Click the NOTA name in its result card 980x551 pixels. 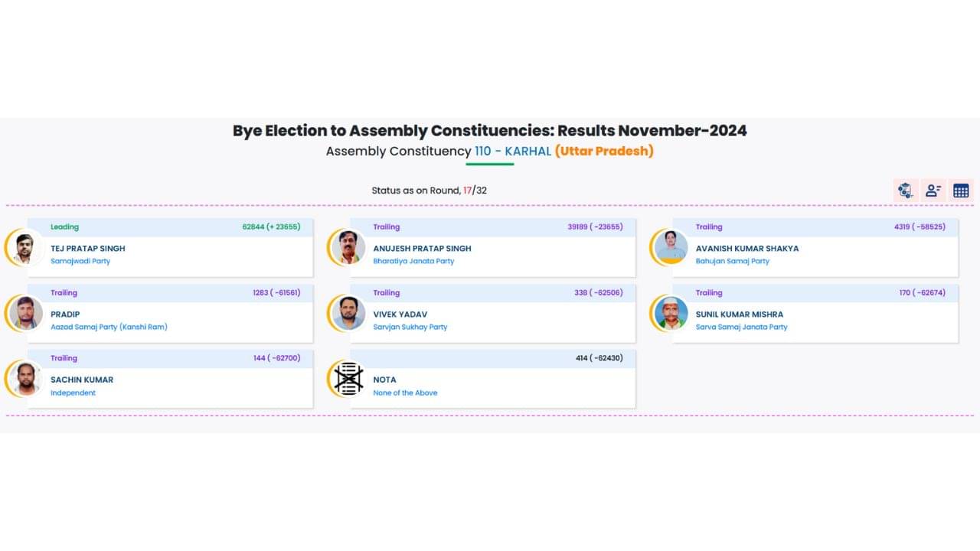point(384,380)
